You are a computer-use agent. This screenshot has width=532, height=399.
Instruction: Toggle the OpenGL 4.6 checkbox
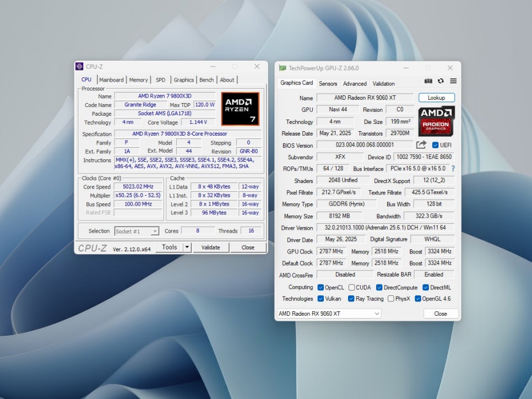(x=418, y=299)
